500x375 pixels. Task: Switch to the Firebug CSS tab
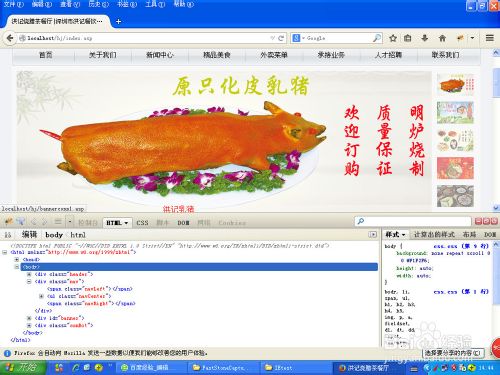142,223
